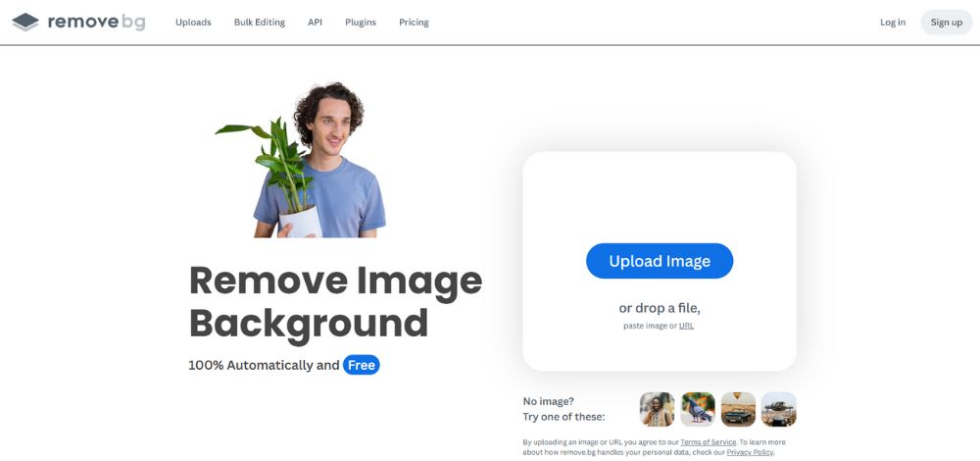980x461 pixels.
Task: Click the Remove Image Background heading
Action: [x=335, y=301]
